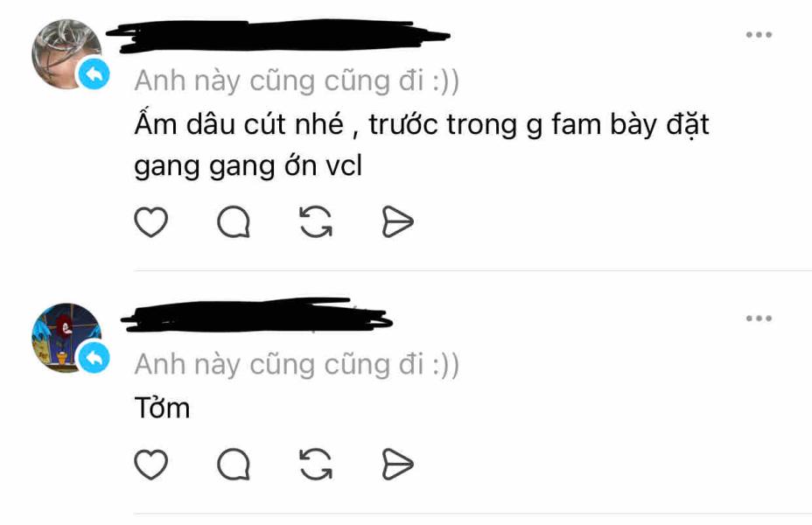Viewport: 812px width, 525px height.
Task: Select the "Tởm" reply text
Action: tap(162, 408)
